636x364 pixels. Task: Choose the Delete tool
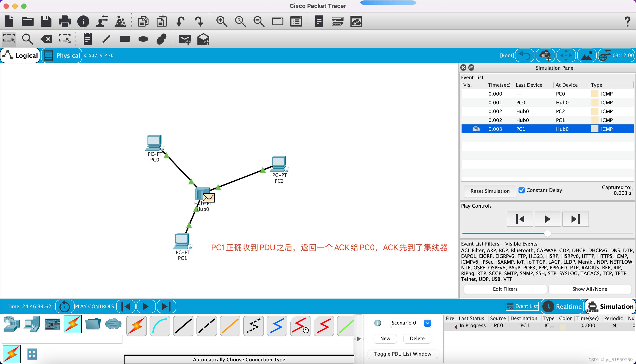[46, 39]
